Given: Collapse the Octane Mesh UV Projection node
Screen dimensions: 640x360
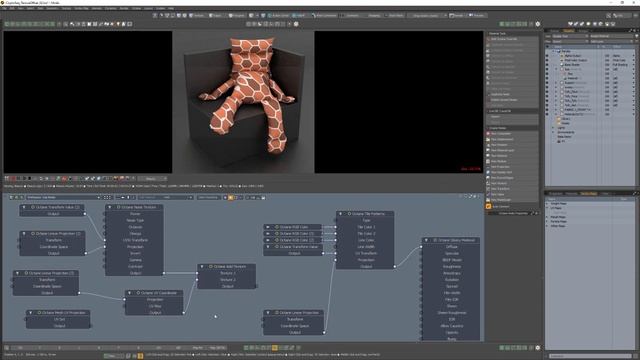Looking at the screenshot, I should pyautogui.click(x=30, y=313).
